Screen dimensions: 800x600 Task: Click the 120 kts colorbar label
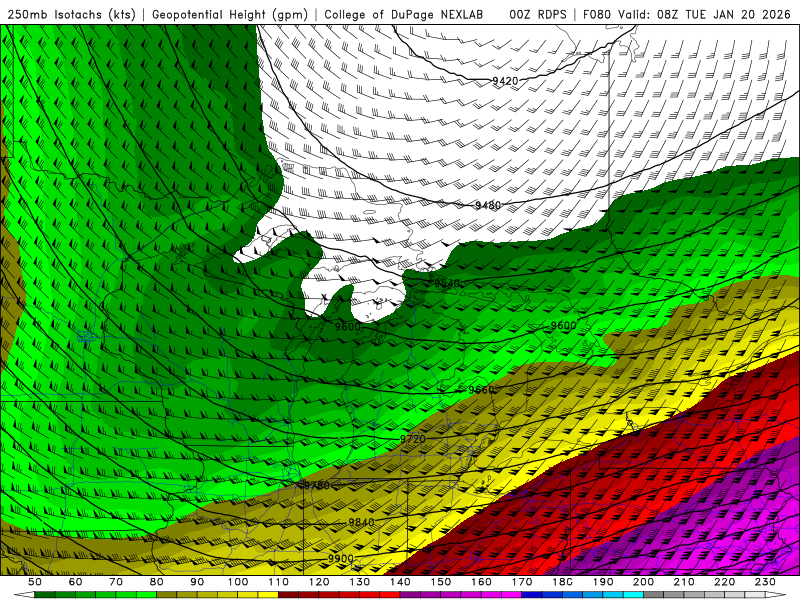319,582
